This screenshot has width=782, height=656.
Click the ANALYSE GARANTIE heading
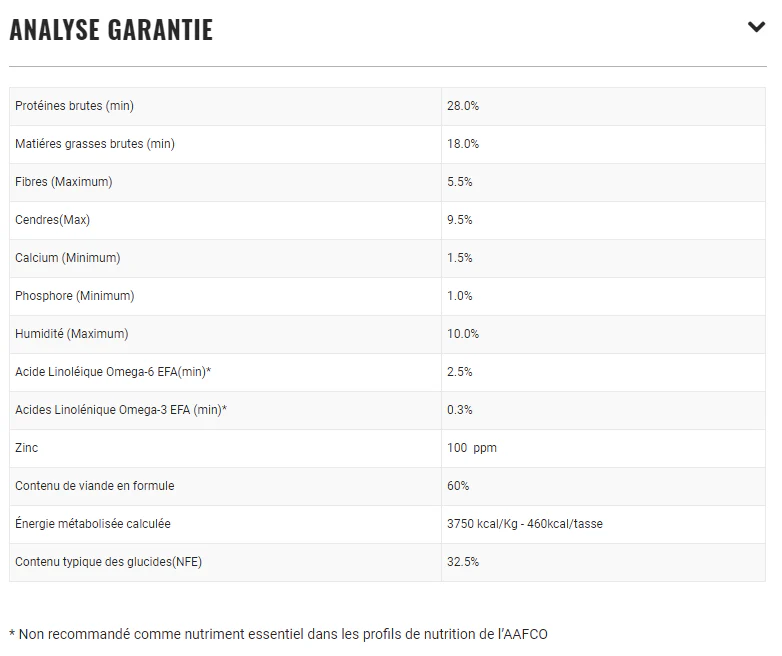click(x=111, y=30)
